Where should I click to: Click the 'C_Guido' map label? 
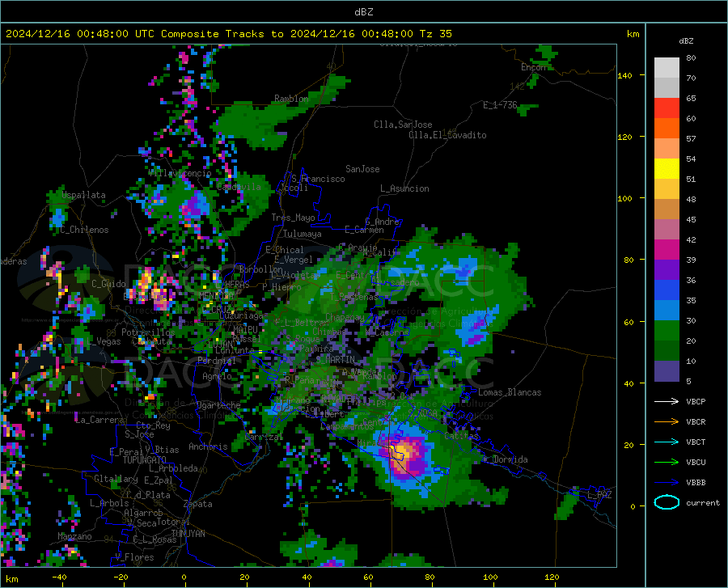108,284
